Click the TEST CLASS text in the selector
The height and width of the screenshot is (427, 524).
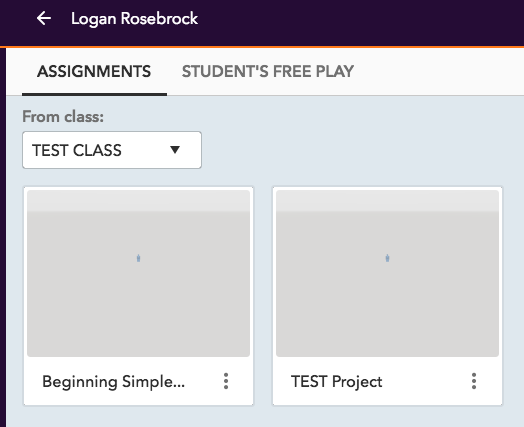click(77, 150)
